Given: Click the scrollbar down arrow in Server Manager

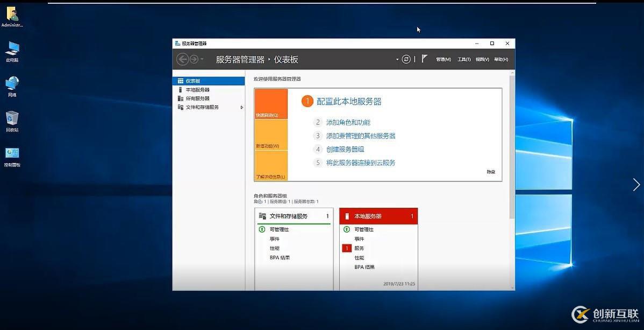Looking at the screenshot, I should coord(512,287).
